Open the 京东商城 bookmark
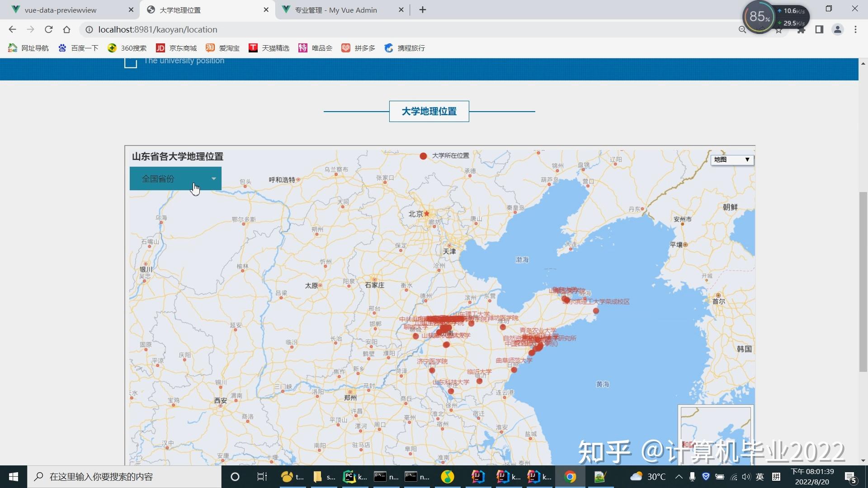Viewport: 868px width, 488px height. [176, 48]
